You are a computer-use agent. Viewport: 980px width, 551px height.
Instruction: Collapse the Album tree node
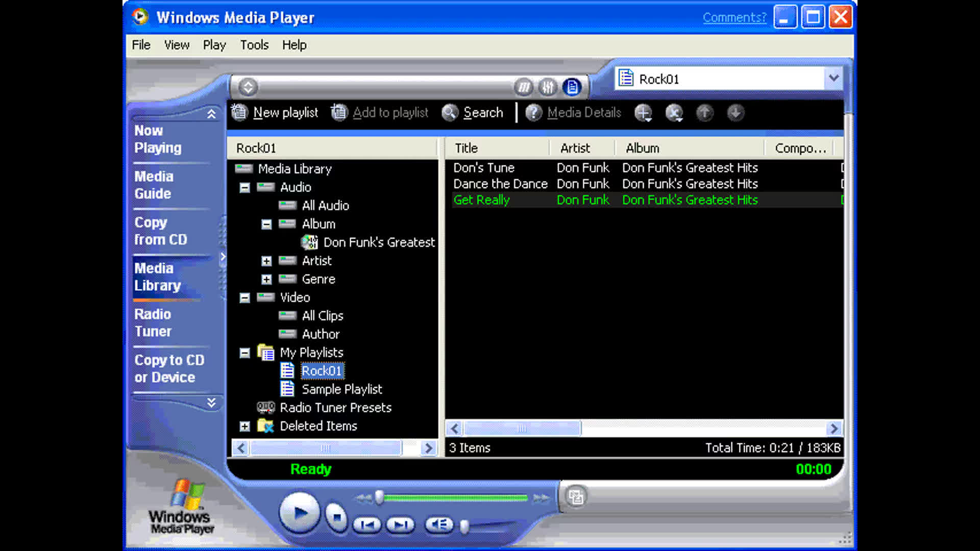[x=266, y=224]
